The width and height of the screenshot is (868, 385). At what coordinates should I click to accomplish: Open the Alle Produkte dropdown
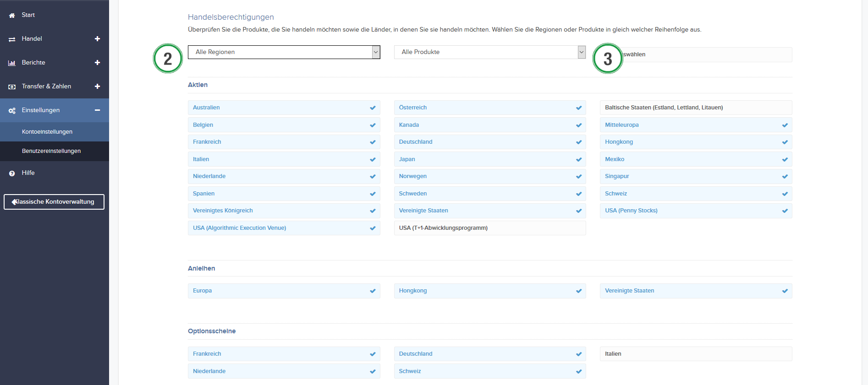click(490, 52)
